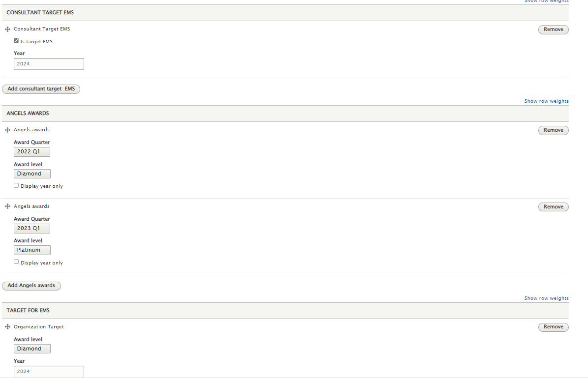Screen dimensions: 588x378
Task: Uncheck the Is target EMS checkbox
Action: (x=16, y=41)
